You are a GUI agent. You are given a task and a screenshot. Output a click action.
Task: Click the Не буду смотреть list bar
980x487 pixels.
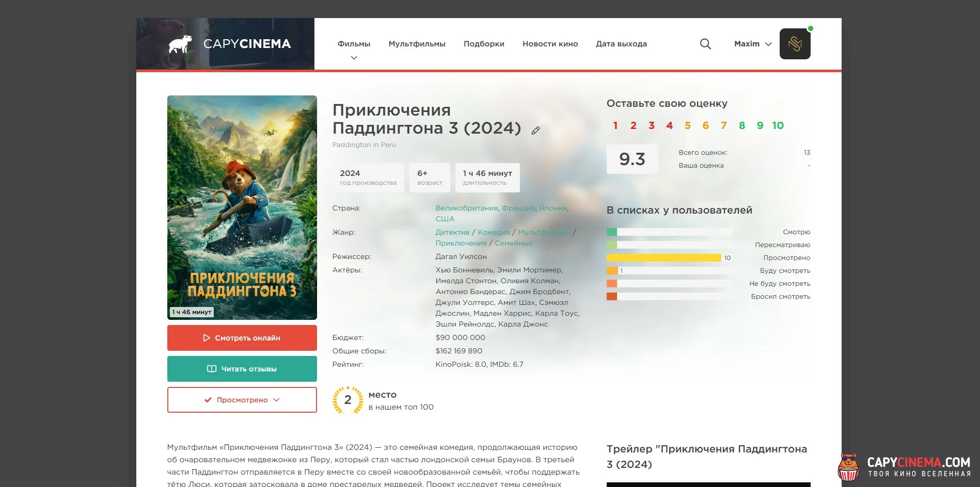coord(612,283)
